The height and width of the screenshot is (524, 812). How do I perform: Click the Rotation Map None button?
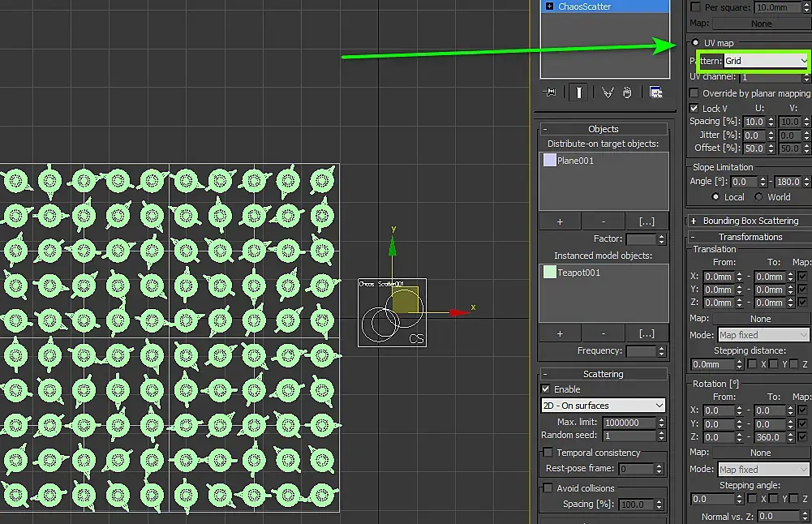(760, 453)
